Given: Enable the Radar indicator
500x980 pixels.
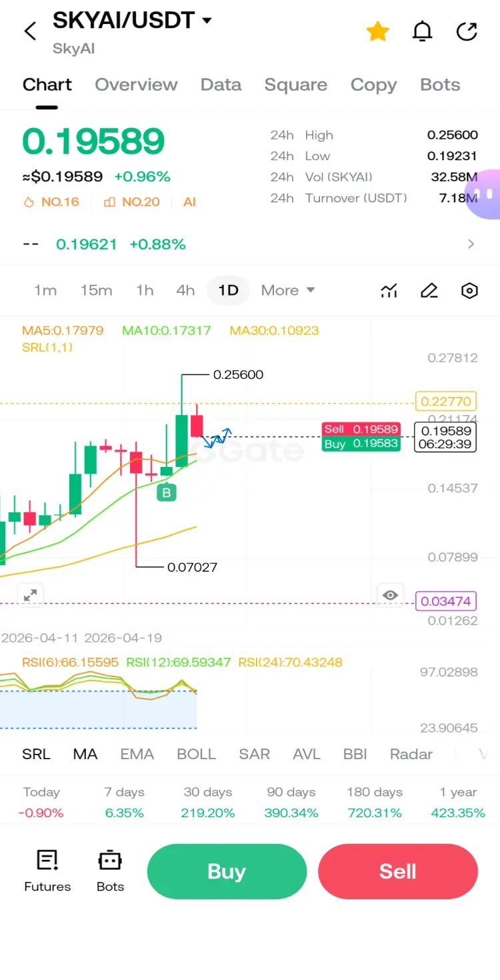Looking at the screenshot, I should click(x=411, y=754).
